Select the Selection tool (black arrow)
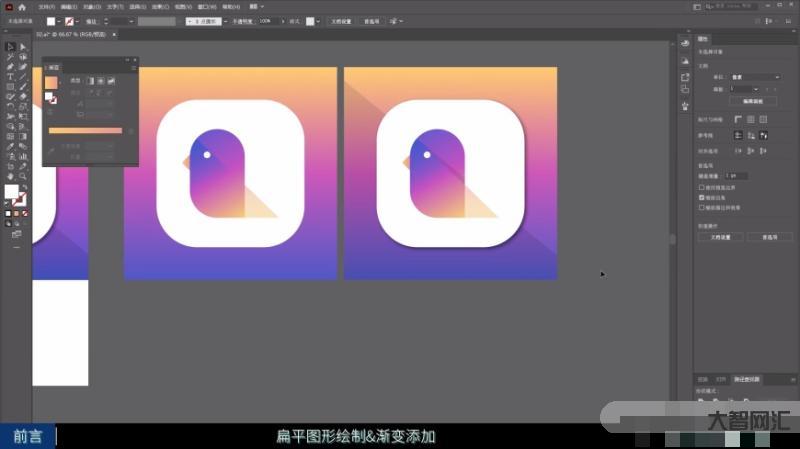 point(10,46)
